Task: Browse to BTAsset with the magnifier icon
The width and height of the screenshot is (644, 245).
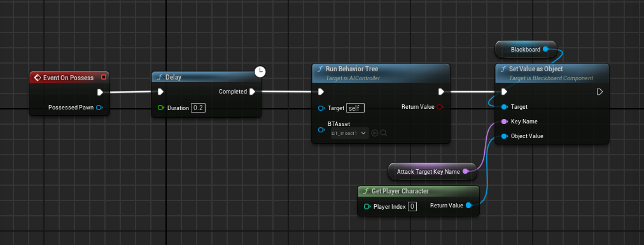Action: click(x=383, y=133)
